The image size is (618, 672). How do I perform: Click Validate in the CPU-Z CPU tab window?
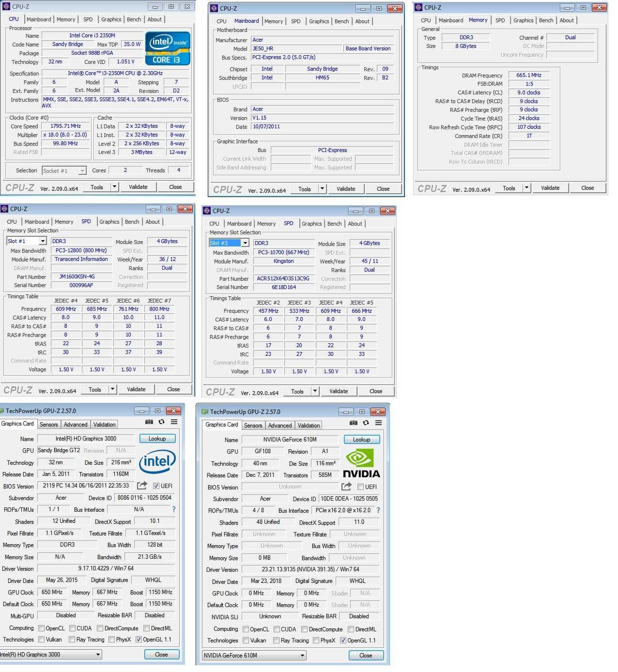pyautogui.click(x=138, y=187)
